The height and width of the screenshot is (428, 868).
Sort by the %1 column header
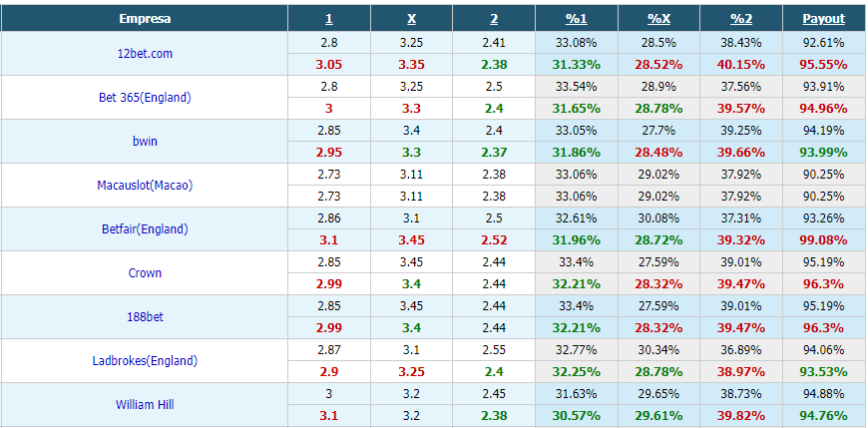coord(577,18)
